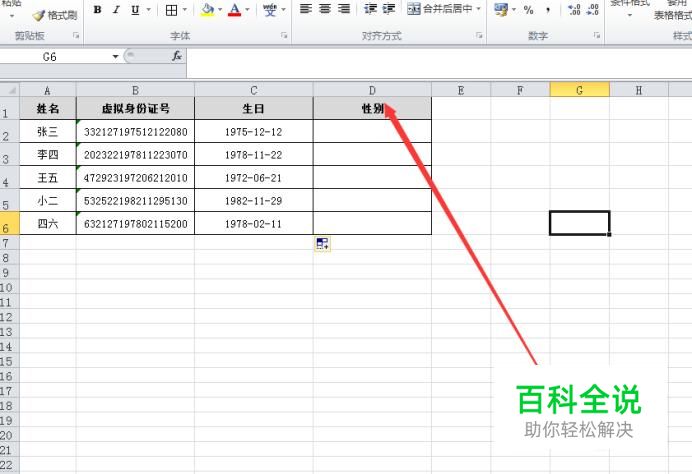Center text horizontally
The height and width of the screenshot is (474, 692).
[325, 8]
